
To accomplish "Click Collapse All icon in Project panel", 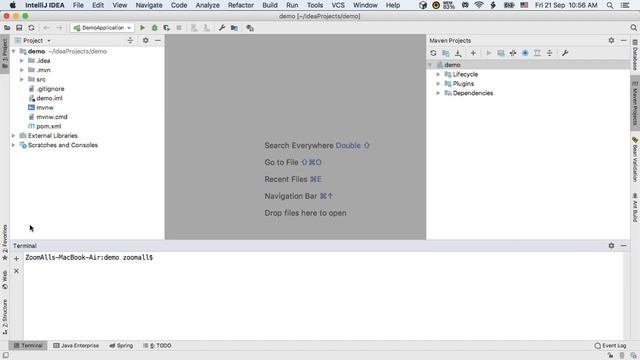I will tap(130, 40).
